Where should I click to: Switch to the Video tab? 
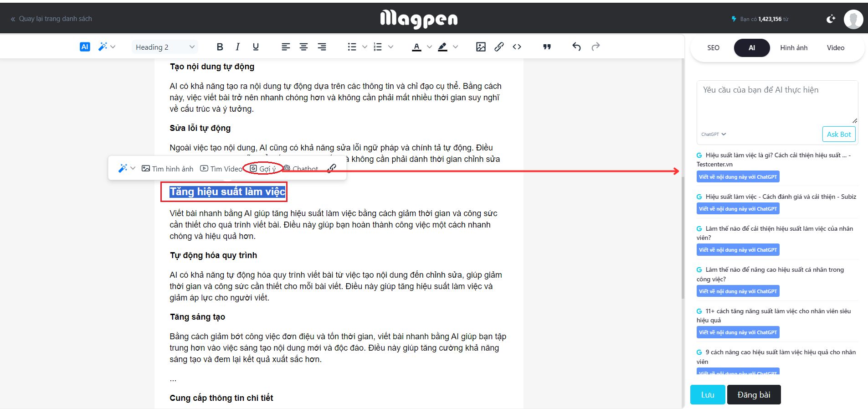pos(836,47)
